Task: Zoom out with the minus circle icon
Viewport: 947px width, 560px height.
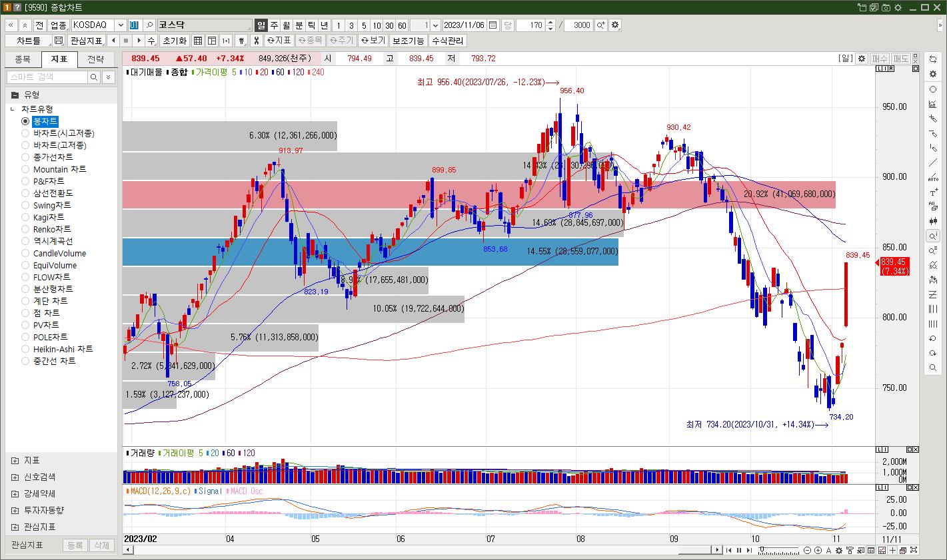Action: pos(806,550)
